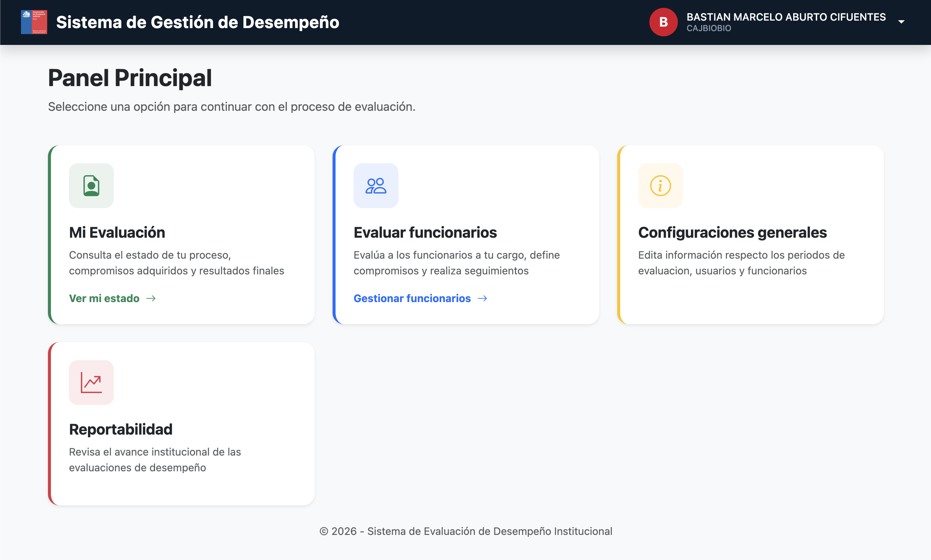Open the Gestionar funcionarios link

pos(412,298)
